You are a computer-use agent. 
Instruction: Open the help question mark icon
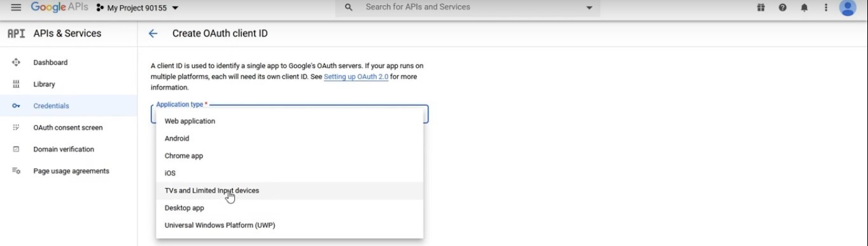(x=782, y=8)
